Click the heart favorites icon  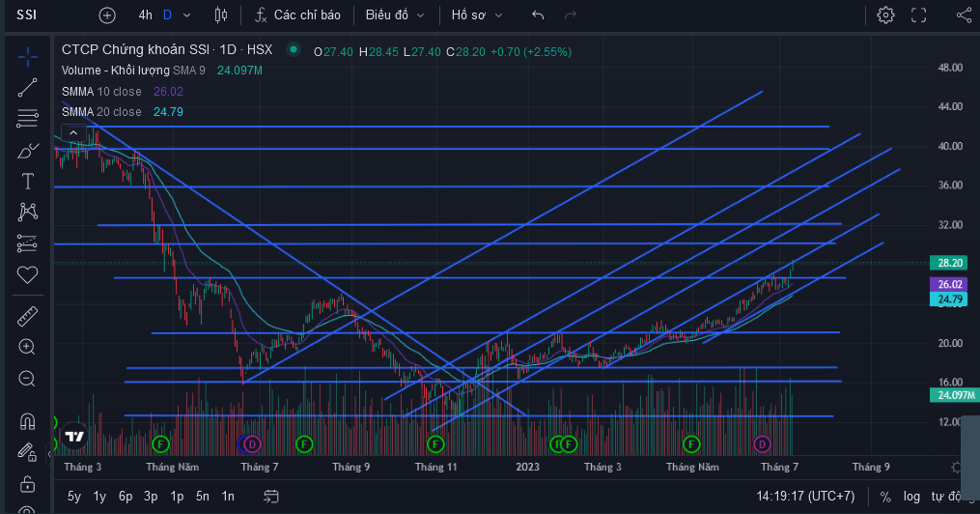27,274
